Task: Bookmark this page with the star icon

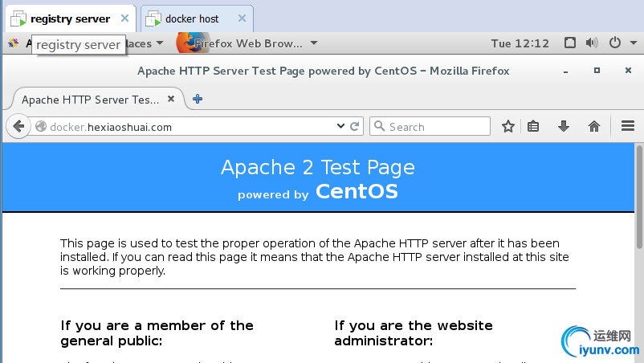Action: tap(508, 126)
